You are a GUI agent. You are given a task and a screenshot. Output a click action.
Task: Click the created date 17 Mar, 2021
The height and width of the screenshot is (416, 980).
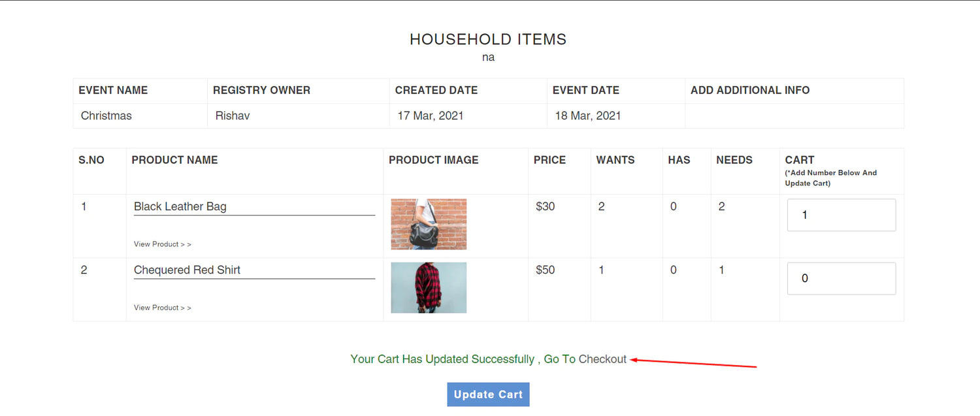click(431, 116)
